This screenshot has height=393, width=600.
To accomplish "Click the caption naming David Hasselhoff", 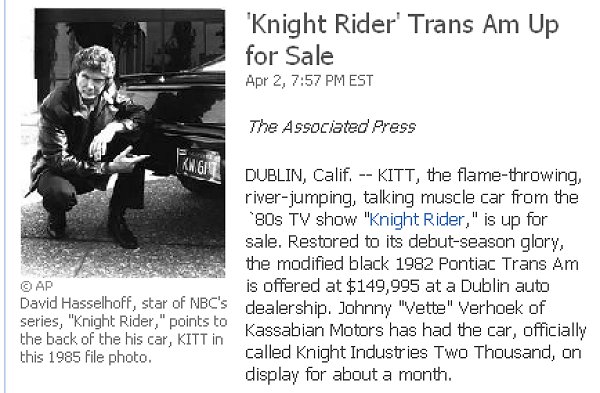I will click(x=124, y=330).
